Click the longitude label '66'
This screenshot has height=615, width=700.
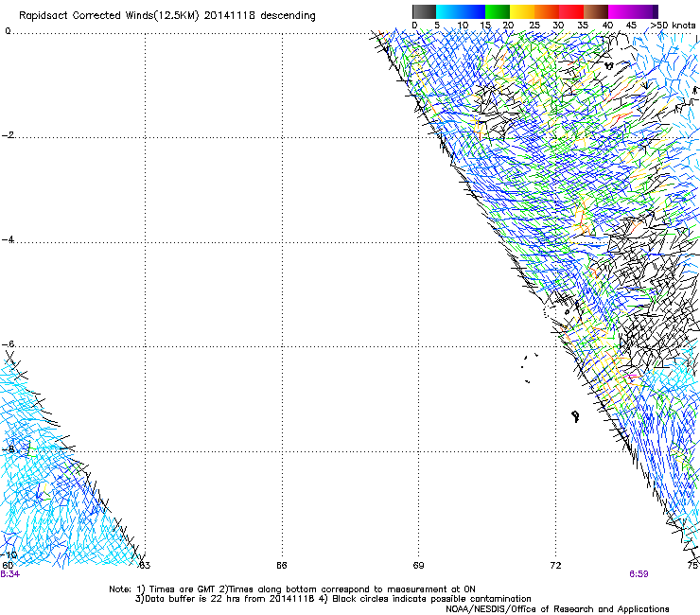tap(281, 566)
